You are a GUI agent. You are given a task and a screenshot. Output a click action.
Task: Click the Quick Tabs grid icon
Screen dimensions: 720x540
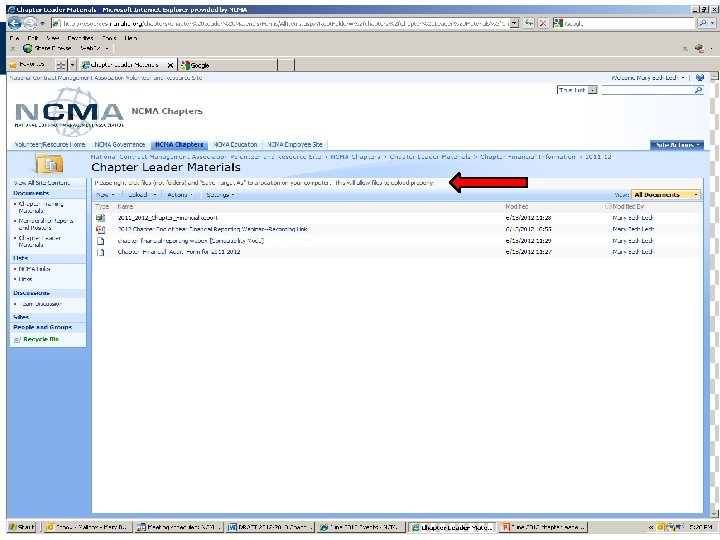tap(61, 65)
